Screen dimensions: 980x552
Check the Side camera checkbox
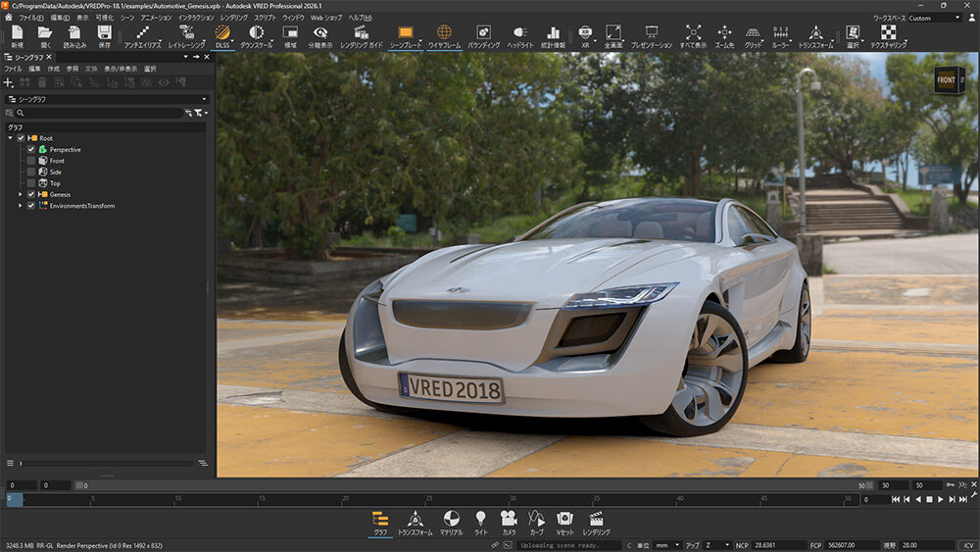point(30,172)
